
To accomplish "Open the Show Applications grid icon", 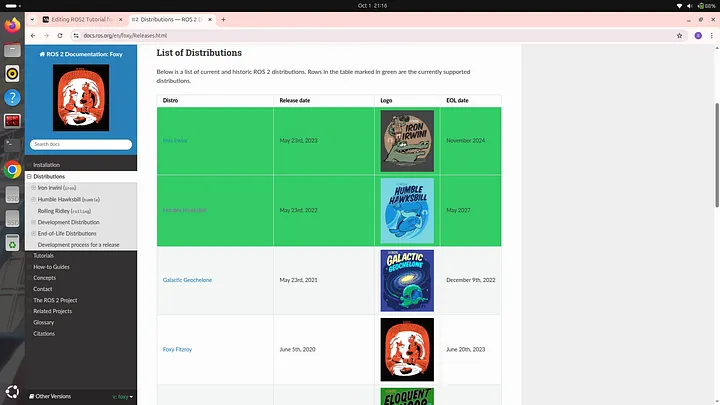I will coord(12,391).
